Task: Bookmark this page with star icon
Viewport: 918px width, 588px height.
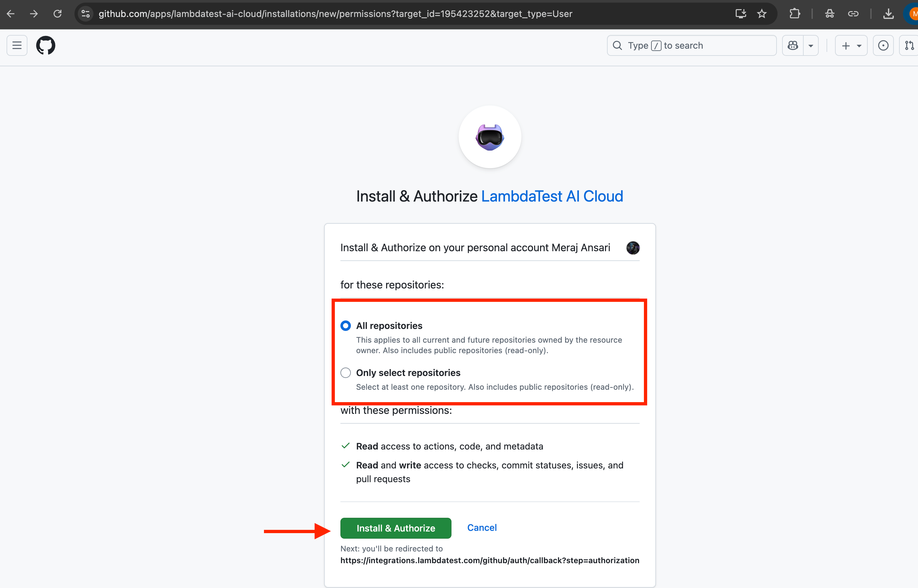Action: [x=762, y=14]
